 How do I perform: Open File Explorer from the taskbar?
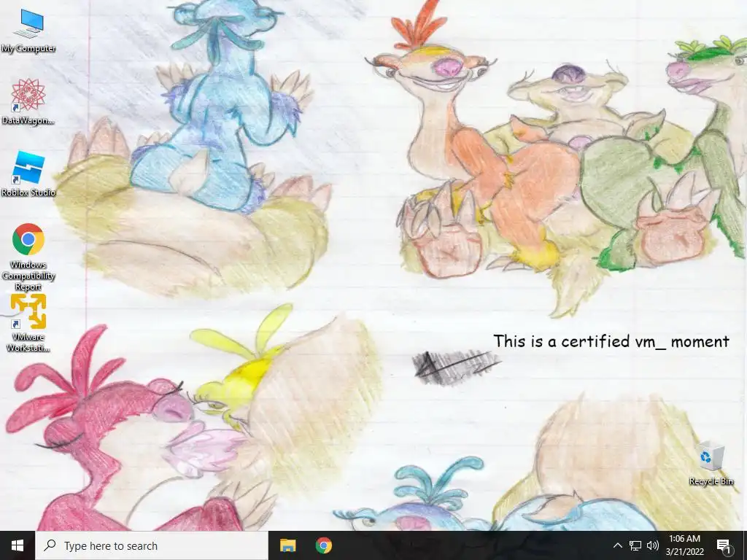287,545
